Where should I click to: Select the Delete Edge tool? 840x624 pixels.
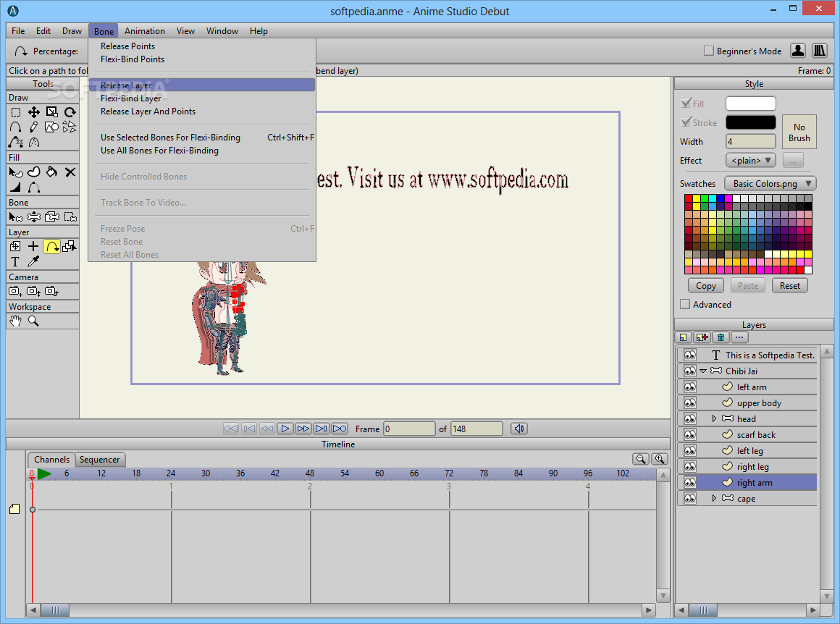tap(16, 142)
